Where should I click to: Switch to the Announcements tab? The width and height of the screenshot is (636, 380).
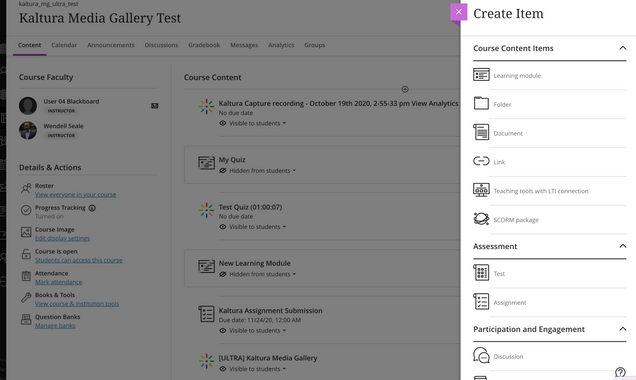[111, 45]
